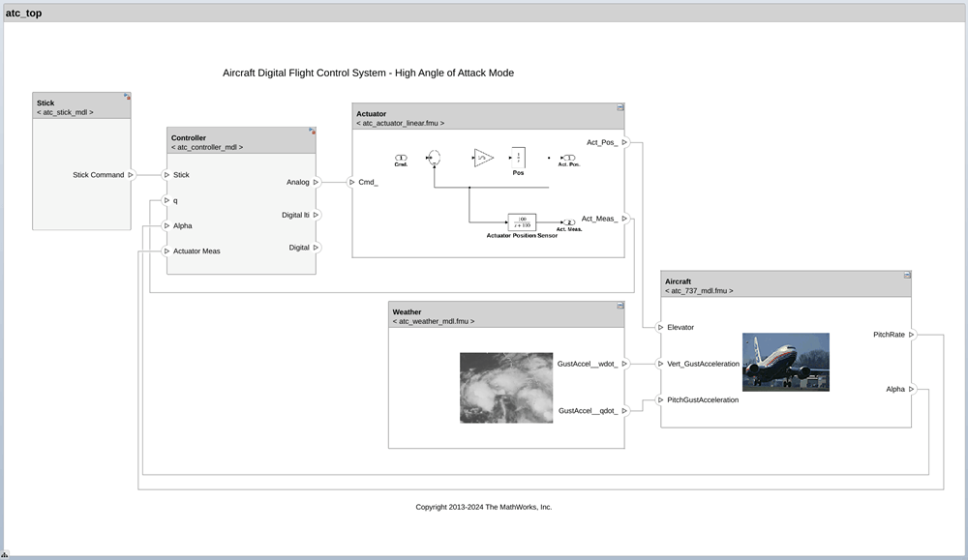968x560 pixels.
Task: Select the Digital Iti output port
Action: 317,215
